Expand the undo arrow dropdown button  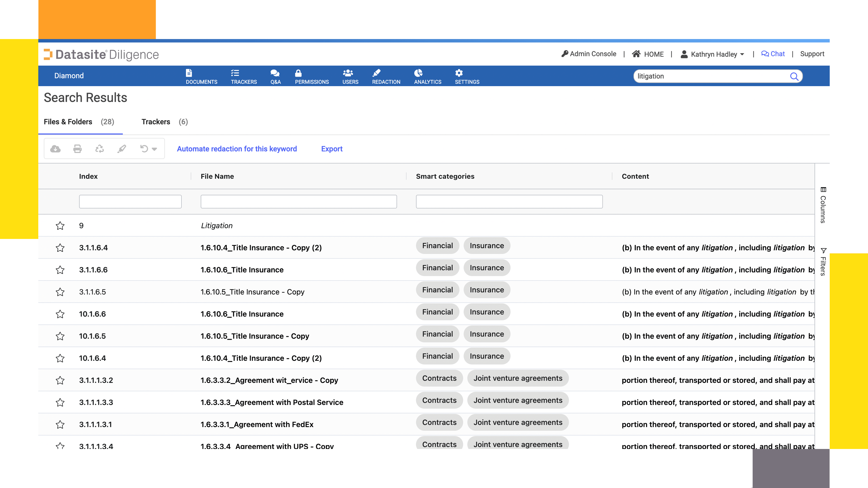(155, 149)
